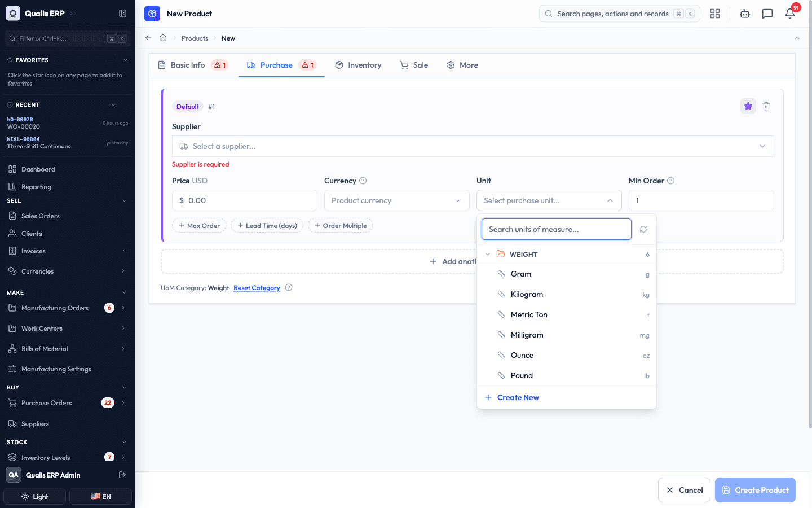Switch to Basic Info tab

(192, 65)
